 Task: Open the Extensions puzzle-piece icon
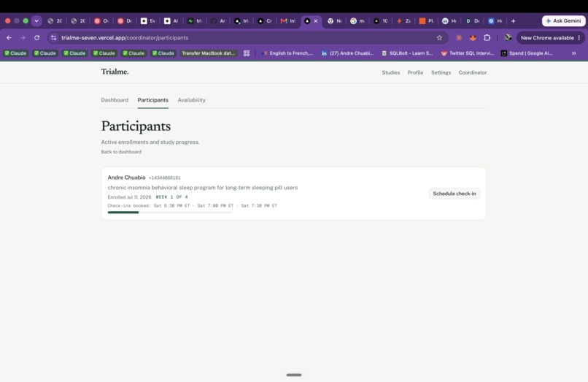click(487, 37)
